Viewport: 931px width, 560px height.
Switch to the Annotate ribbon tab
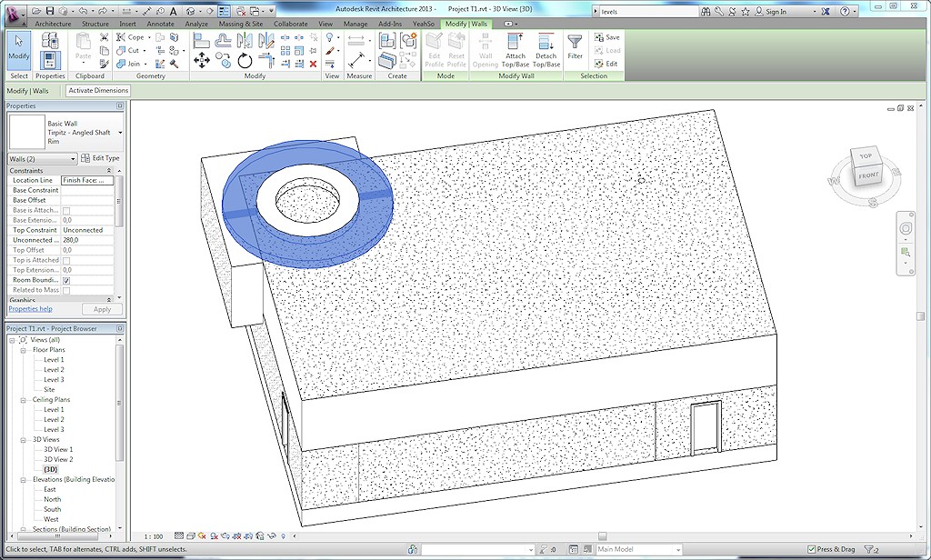(x=162, y=24)
